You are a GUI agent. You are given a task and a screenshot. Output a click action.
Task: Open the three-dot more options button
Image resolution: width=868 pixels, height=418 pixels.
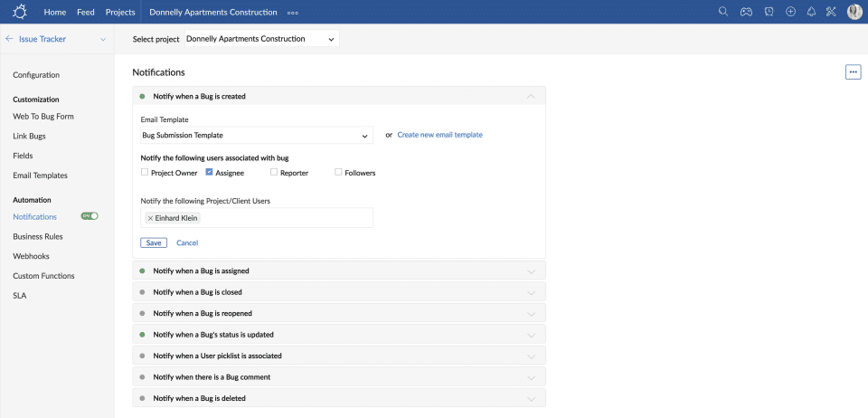(x=853, y=72)
